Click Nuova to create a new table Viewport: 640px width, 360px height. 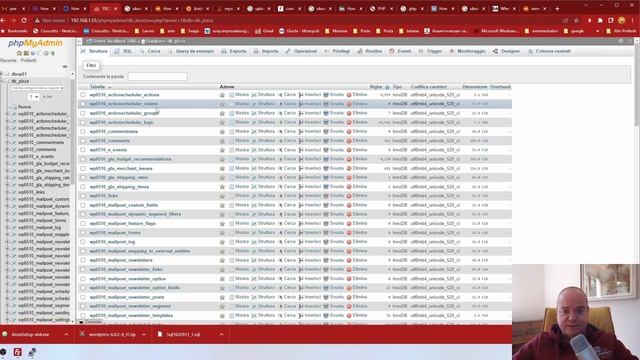point(24,107)
